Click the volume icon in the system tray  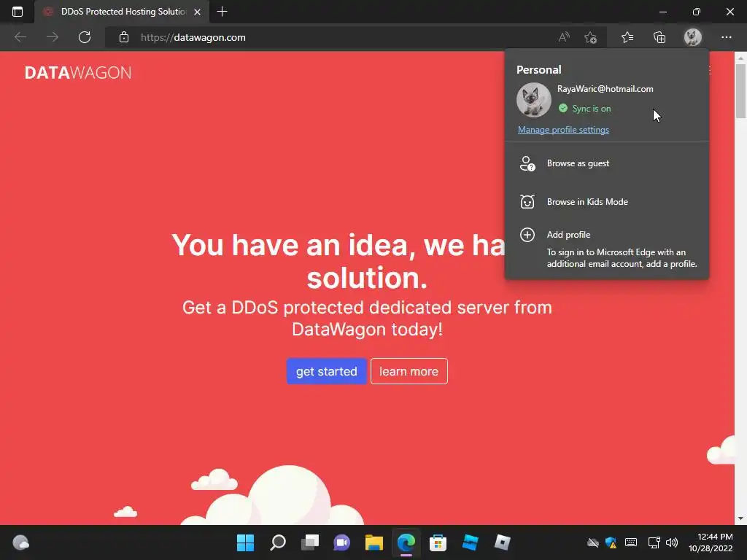coord(672,542)
